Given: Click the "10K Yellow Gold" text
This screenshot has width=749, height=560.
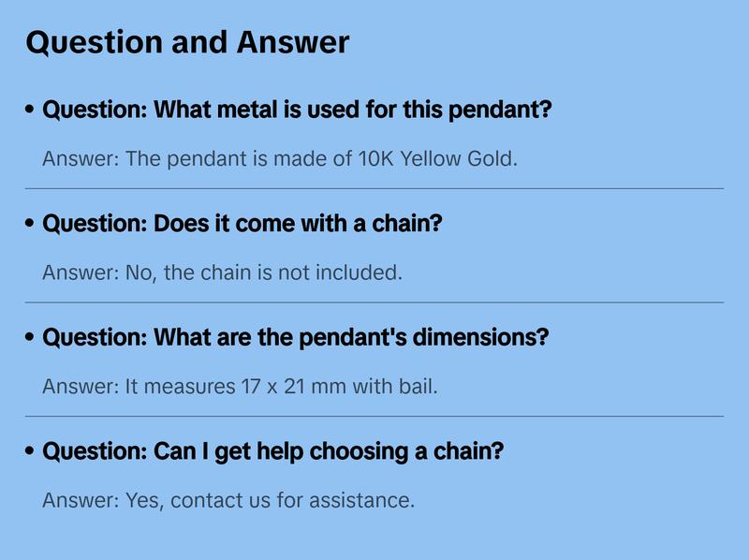Looking at the screenshot, I should click(x=436, y=158).
